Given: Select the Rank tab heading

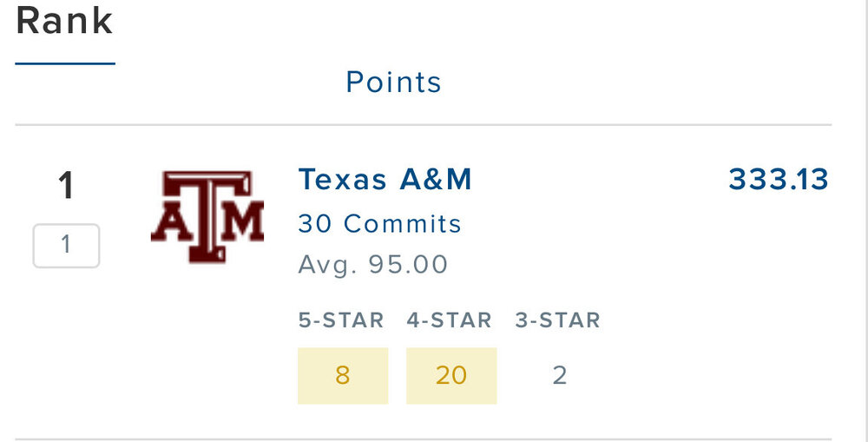Looking at the screenshot, I should [64, 21].
